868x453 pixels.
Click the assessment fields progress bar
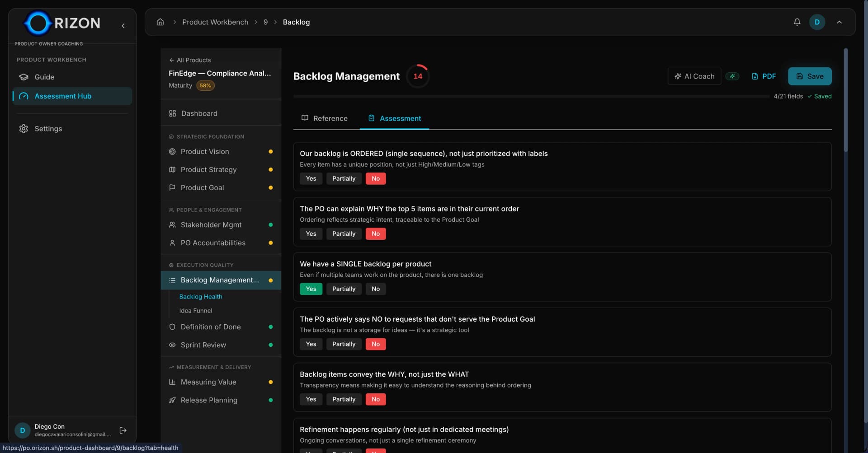[531, 96]
